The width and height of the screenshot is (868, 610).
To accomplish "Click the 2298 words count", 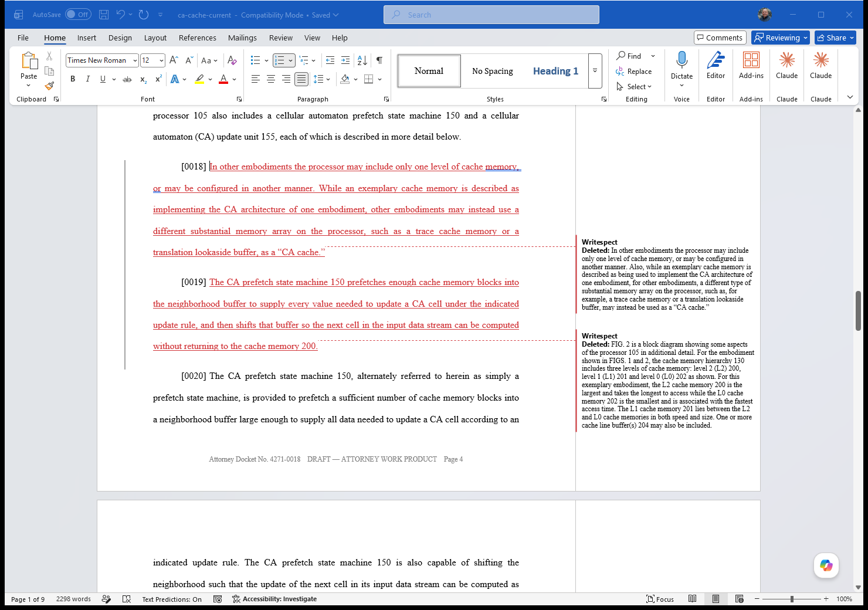I will click(73, 599).
